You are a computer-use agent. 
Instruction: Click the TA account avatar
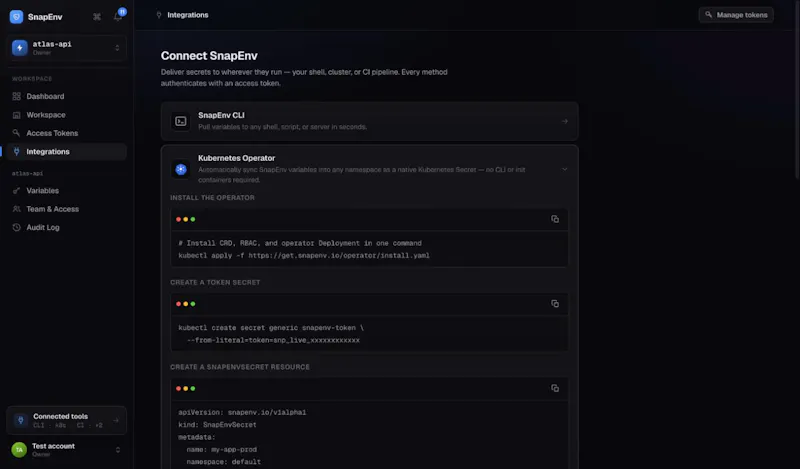19,450
